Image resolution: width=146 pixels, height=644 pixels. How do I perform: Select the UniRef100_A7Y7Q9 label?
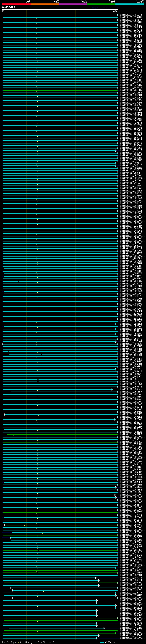[x=131, y=85]
